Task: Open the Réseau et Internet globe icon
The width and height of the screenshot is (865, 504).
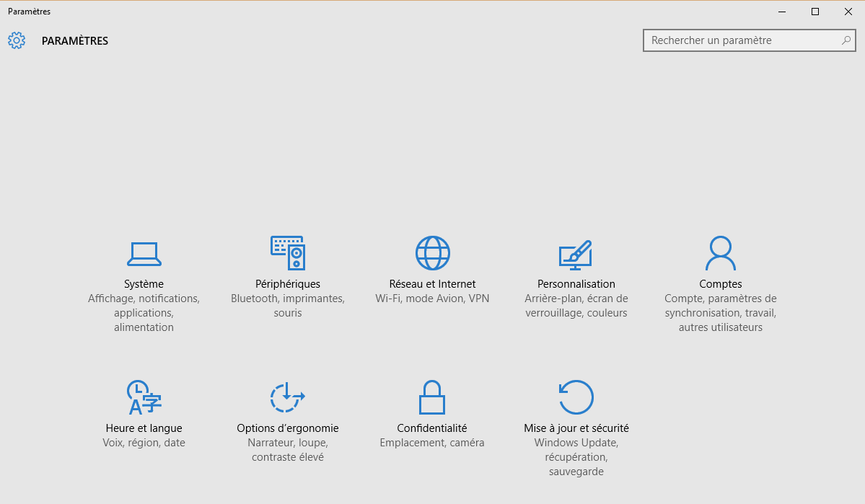Action: click(432, 253)
